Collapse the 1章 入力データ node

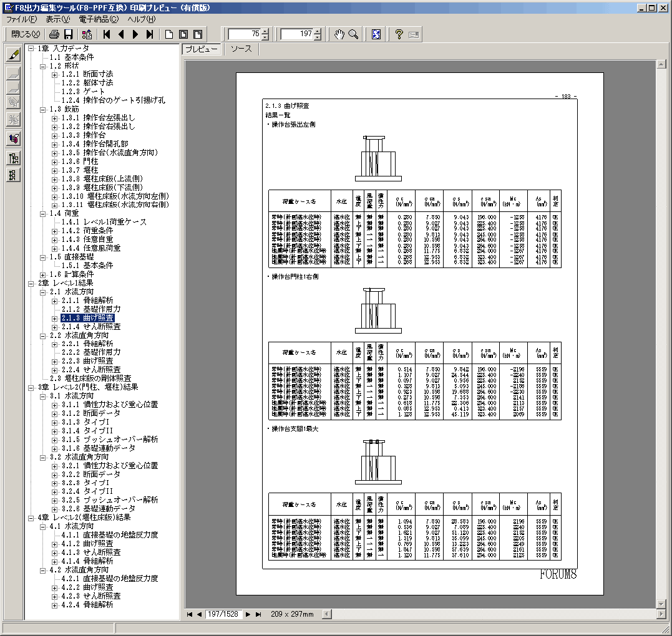(x=31, y=49)
